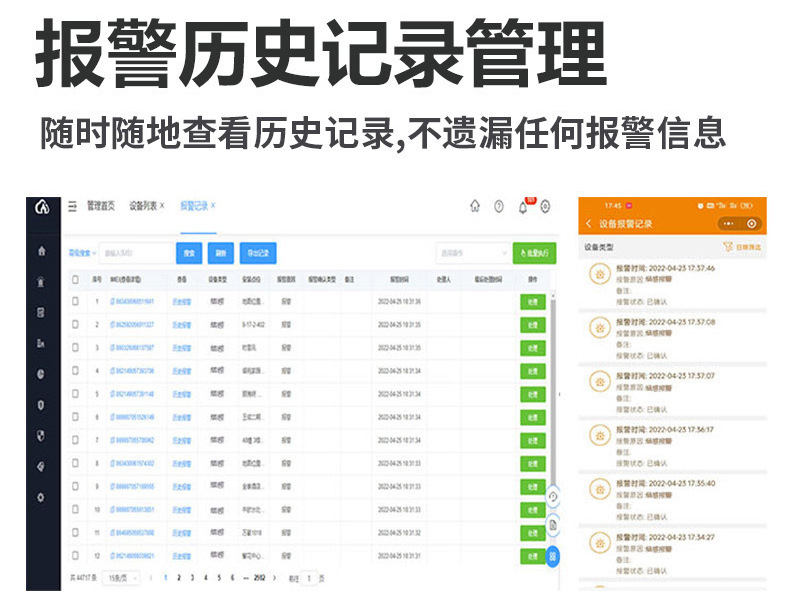The width and height of the screenshot is (790, 599).
Task: Tap alarm icon of the 17:36:17 record
Action: click(x=600, y=435)
